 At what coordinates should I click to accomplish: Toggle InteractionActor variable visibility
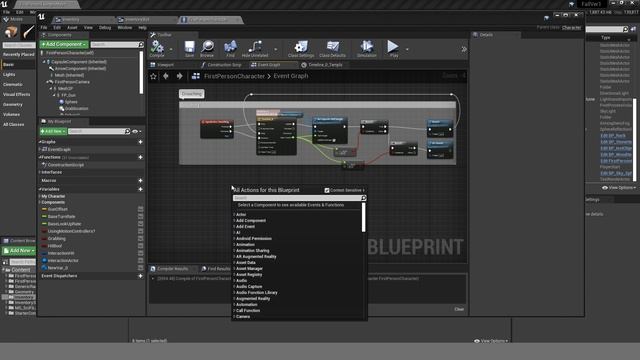140,260
